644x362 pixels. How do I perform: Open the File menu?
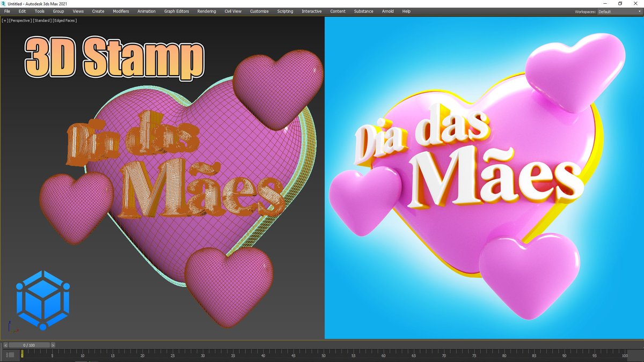pos(7,11)
